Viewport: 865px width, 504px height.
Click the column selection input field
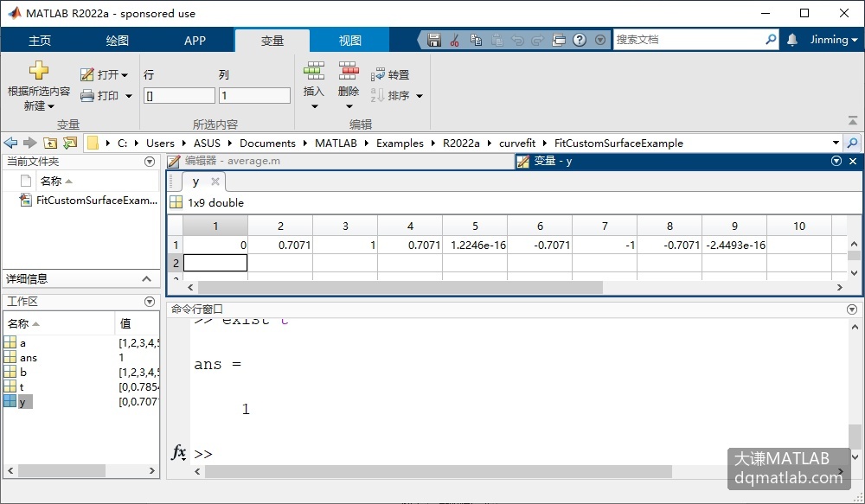click(x=254, y=95)
